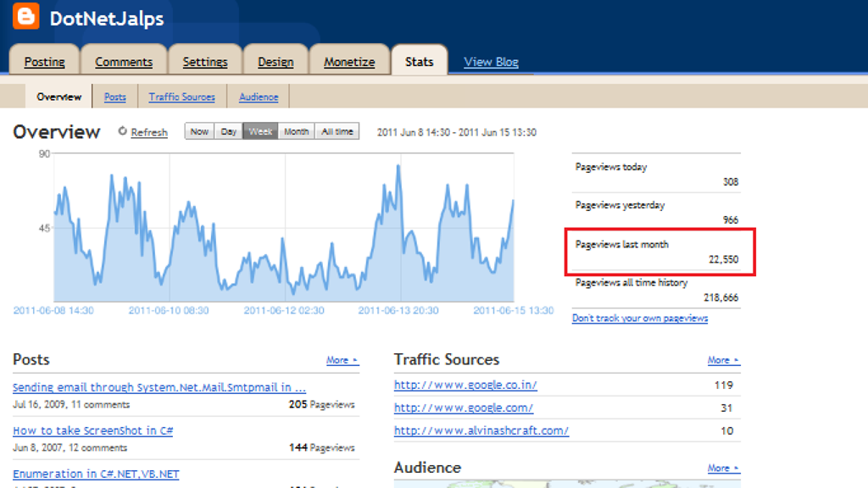
Task: Click the pageviews line chart
Action: tap(284, 227)
